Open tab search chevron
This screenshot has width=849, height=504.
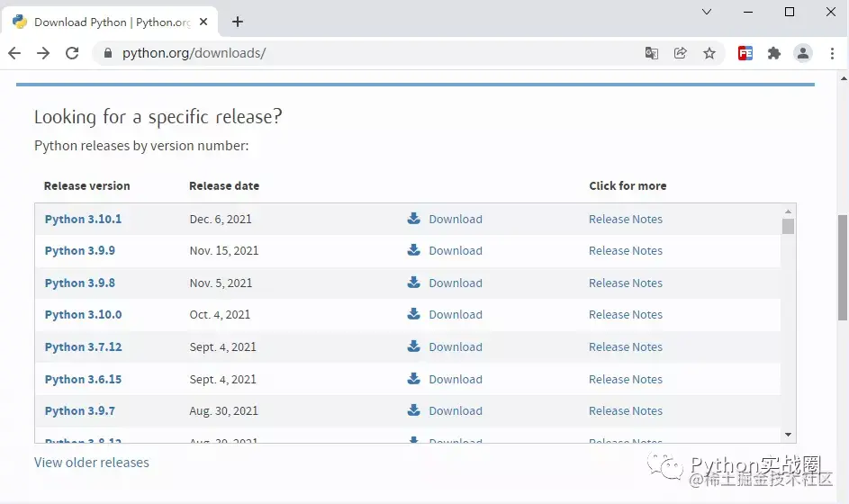tap(707, 12)
